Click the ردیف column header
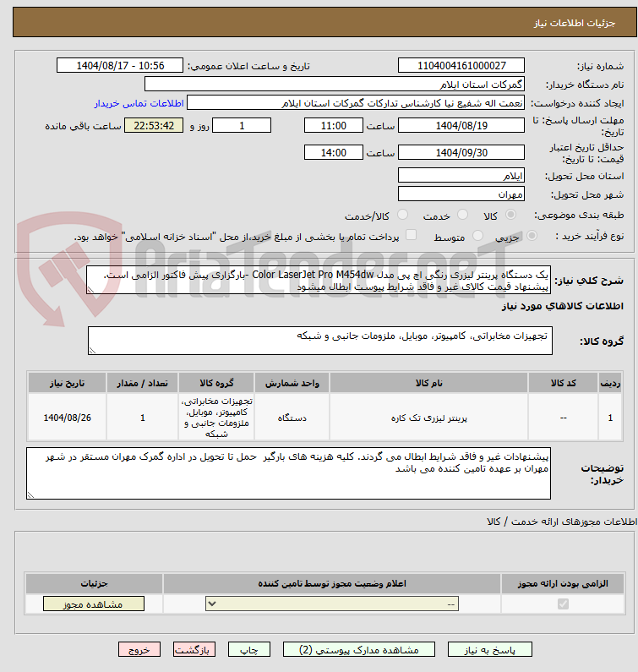The image size is (638, 672). (x=610, y=383)
